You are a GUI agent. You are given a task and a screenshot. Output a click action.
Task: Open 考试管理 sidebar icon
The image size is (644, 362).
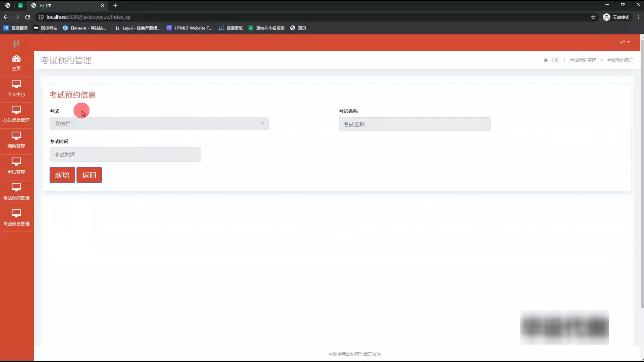[16, 162]
